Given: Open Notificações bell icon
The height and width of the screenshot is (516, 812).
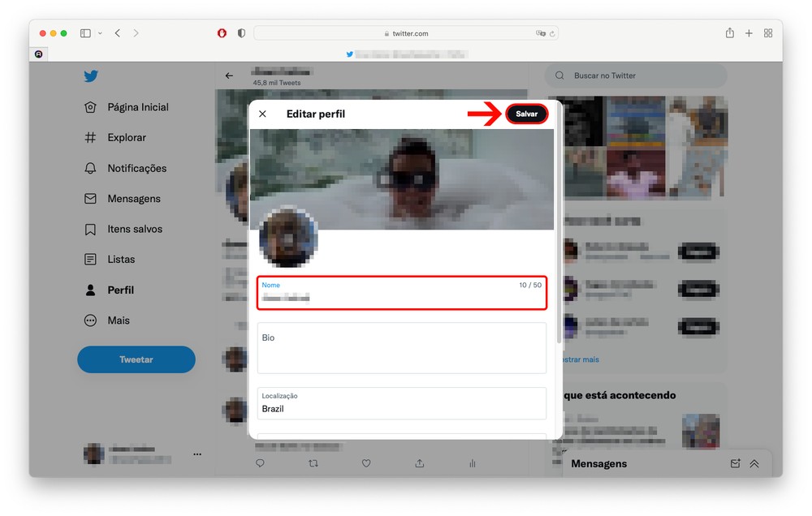Looking at the screenshot, I should click(x=91, y=169).
